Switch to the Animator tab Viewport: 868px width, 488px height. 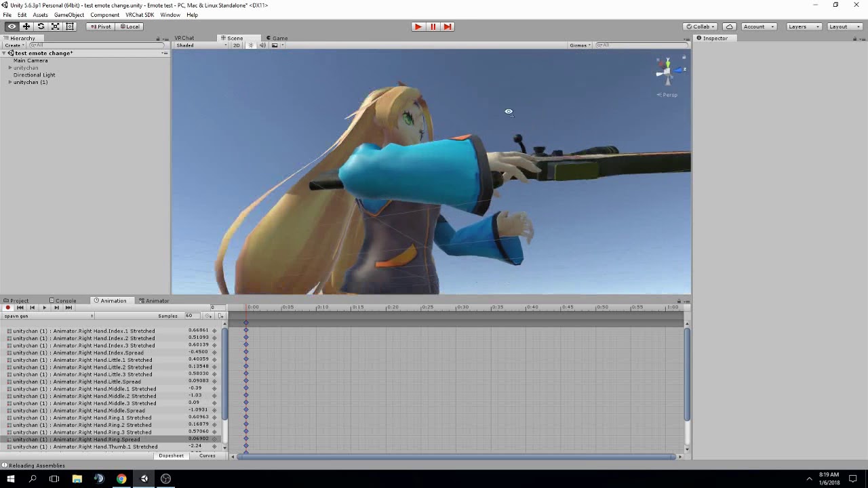[153, 301]
